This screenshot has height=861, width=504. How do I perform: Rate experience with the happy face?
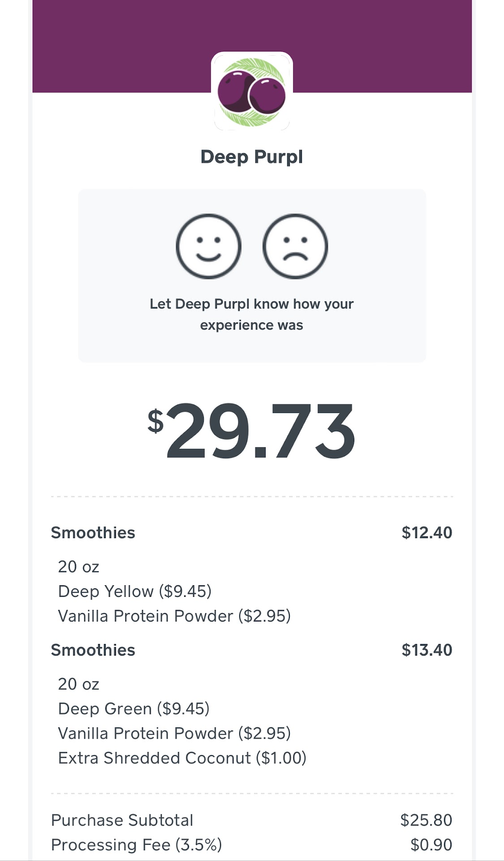tap(209, 247)
